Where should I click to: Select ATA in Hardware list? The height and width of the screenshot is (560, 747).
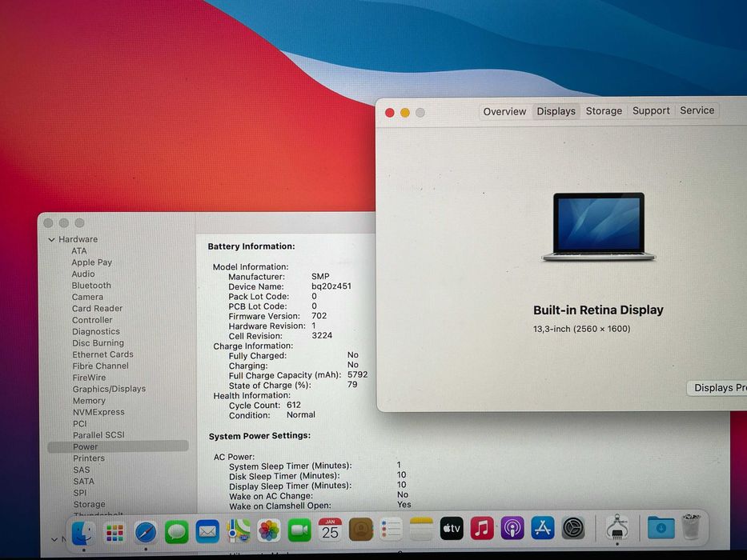pyautogui.click(x=79, y=251)
